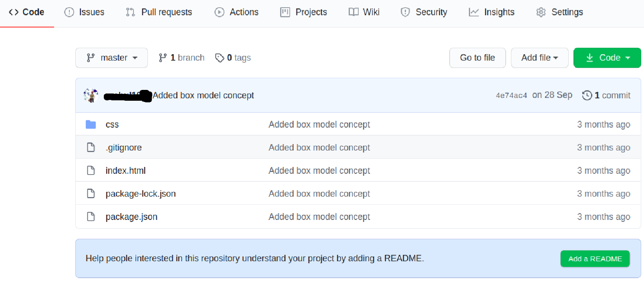Click the package.json file icon

pyautogui.click(x=91, y=217)
